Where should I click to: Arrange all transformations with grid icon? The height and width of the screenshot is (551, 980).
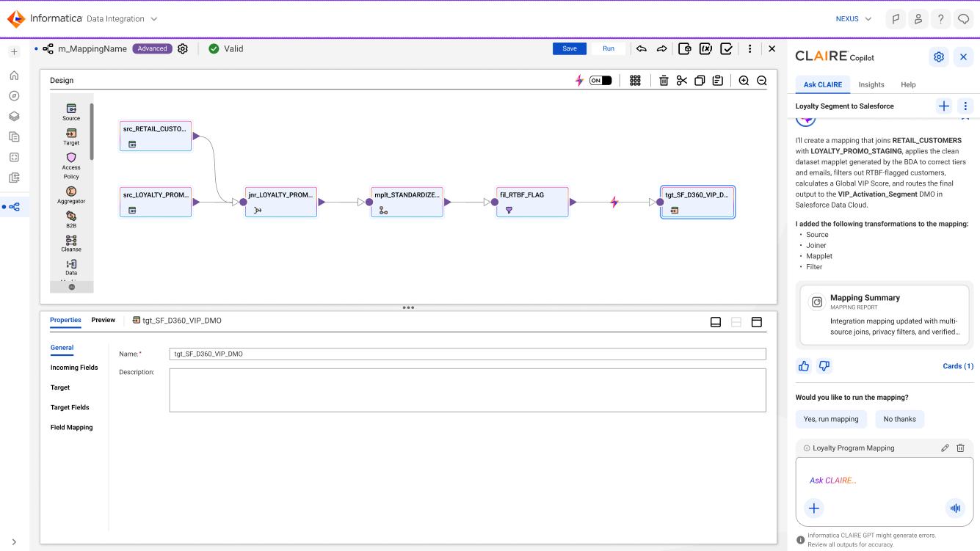(x=636, y=81)
